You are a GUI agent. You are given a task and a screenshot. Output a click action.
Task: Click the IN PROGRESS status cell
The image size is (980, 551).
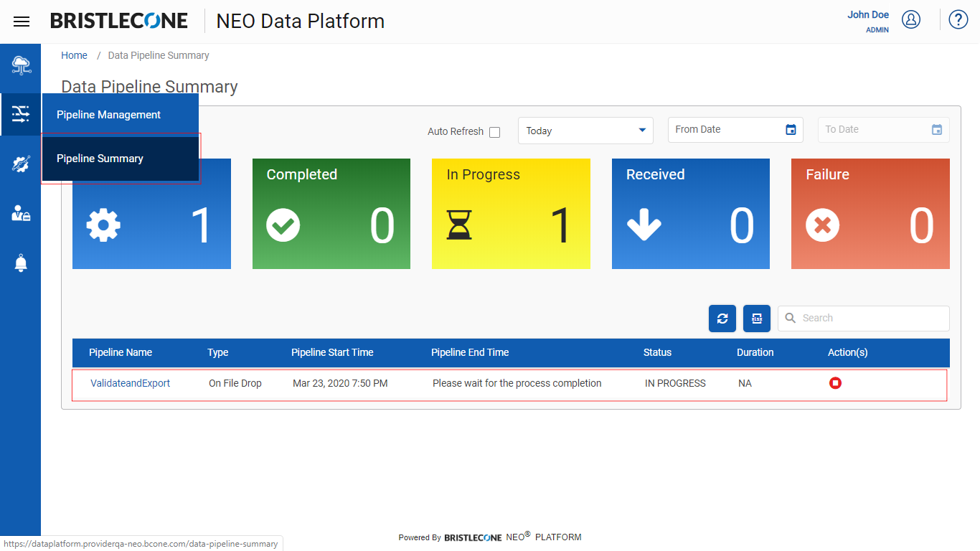click(x=675, y=383)
